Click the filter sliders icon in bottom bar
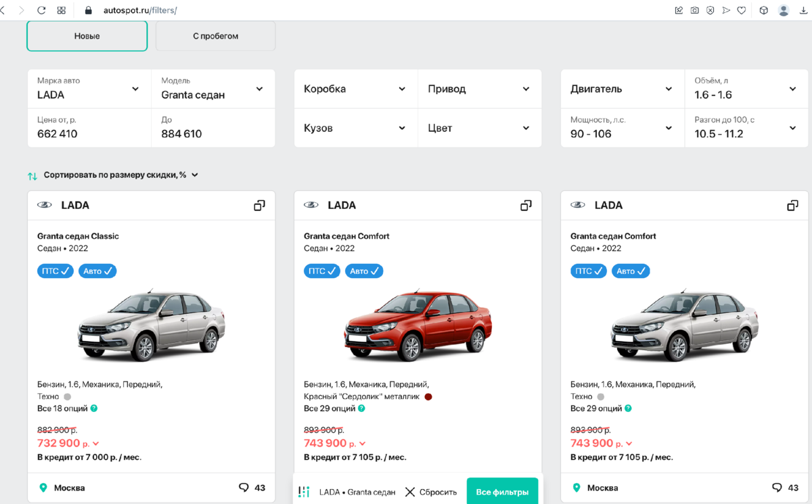The image size is (812, 504). (304, 492)
